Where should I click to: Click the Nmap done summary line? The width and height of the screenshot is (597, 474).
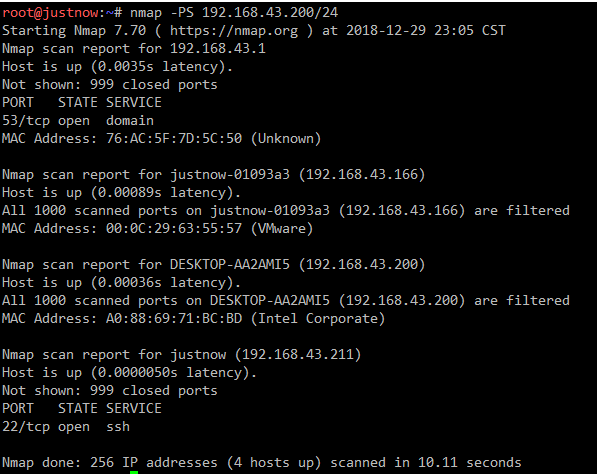(x=262, y=463)
